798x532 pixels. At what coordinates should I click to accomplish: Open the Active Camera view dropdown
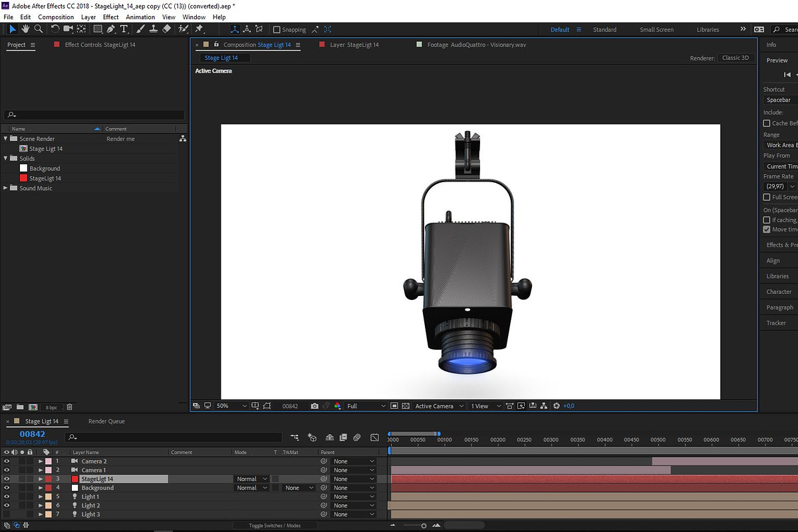(439, 406)
